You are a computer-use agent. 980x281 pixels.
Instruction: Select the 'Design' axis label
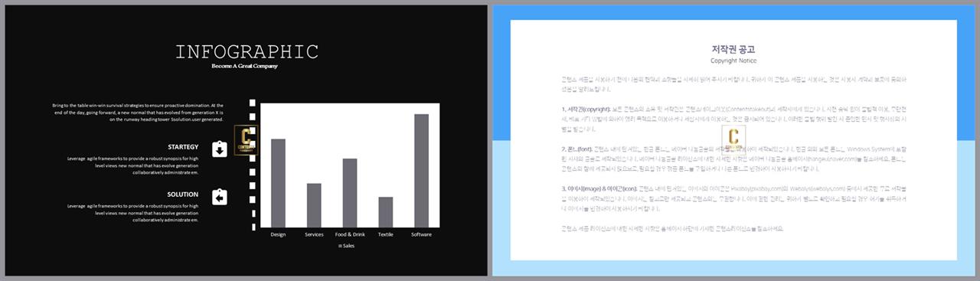coord(278,234)
